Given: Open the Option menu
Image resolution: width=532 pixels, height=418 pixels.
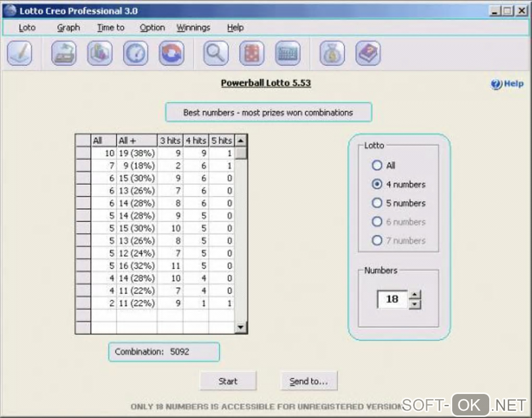Looking at the screenshot, I should (152, 28).
